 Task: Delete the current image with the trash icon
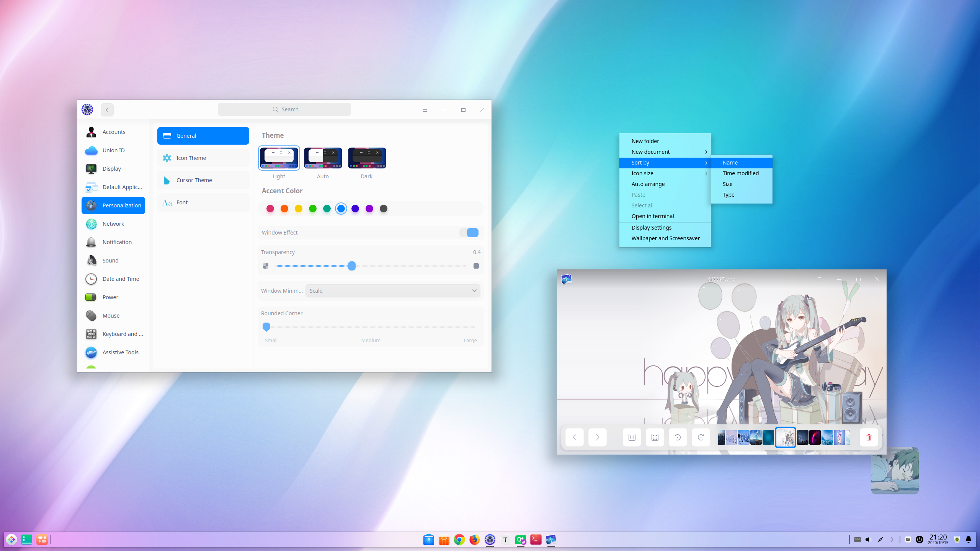click(x=868, y=437)
